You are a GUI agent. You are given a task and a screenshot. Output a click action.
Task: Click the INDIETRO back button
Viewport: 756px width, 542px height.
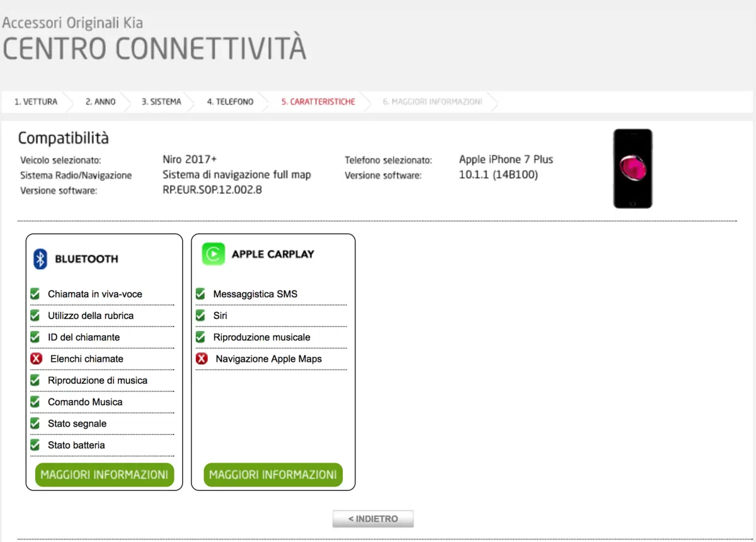click(373, 519)
